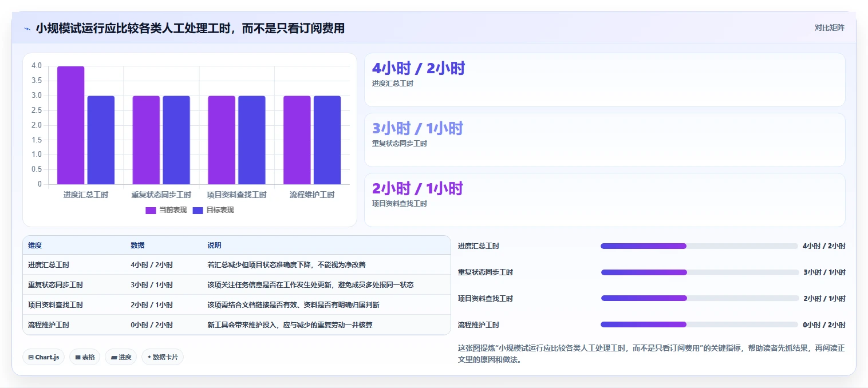The width and height of the screenshot is (868, 388).
Task: Click the 流程维护工时 progress bar
Action: 699,324
